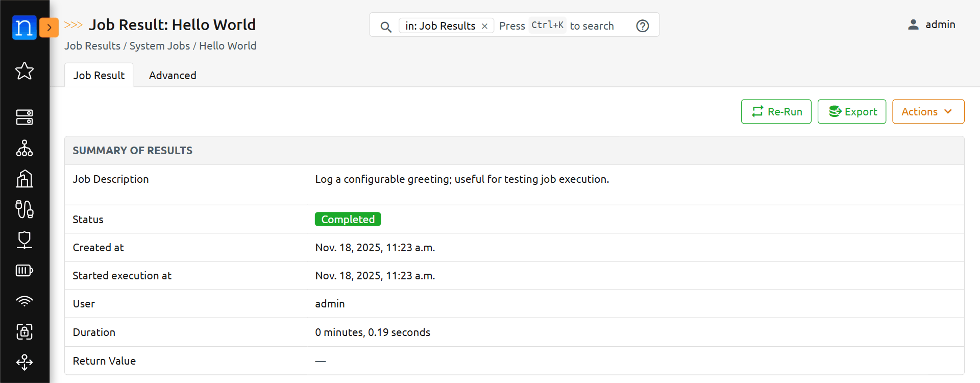Open the shield security sidebar icon
Screen dimensions: 980x383
click(24, 240)
